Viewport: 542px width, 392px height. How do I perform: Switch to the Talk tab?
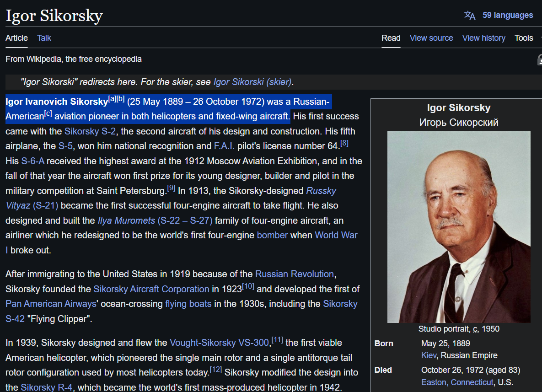[x=44, y=38]
